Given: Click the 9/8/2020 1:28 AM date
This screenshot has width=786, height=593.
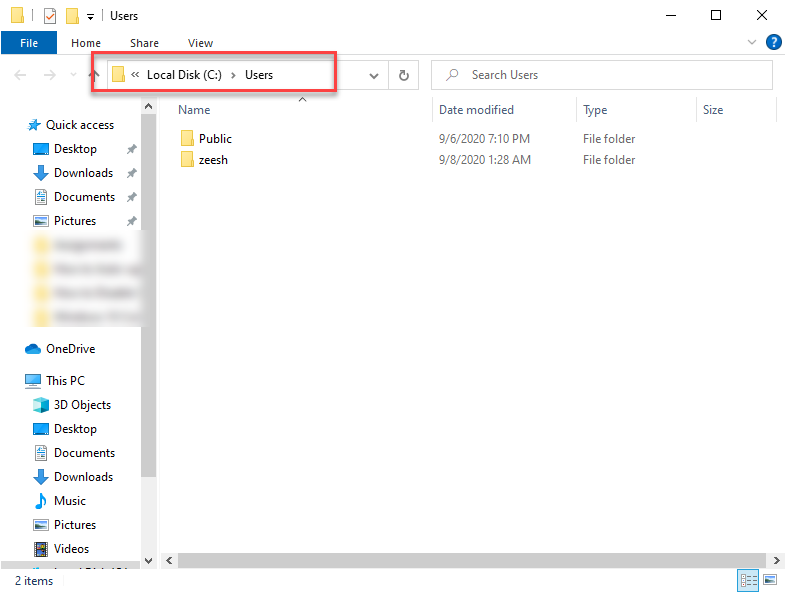Looking at the screenshot, I should (x=485, y=160).
